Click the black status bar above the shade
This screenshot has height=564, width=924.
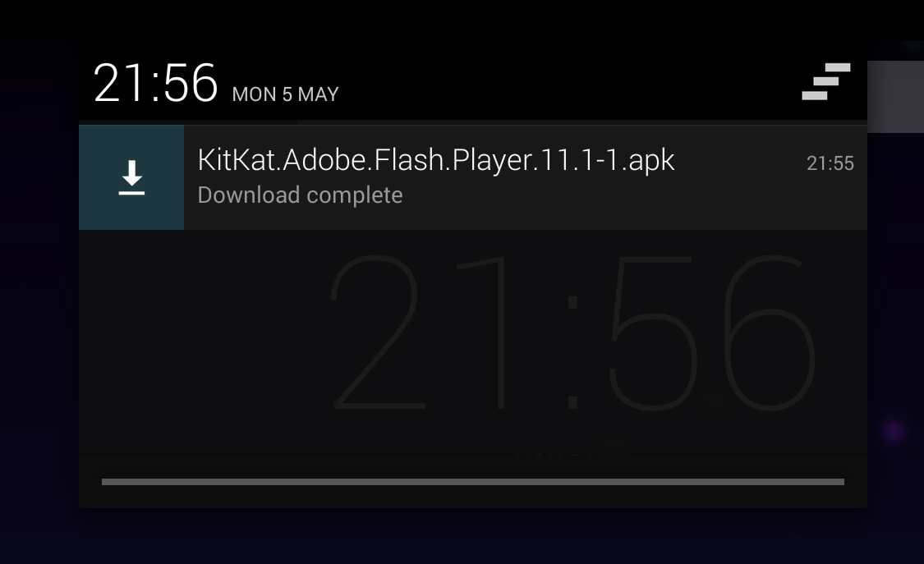pos(462,21)
